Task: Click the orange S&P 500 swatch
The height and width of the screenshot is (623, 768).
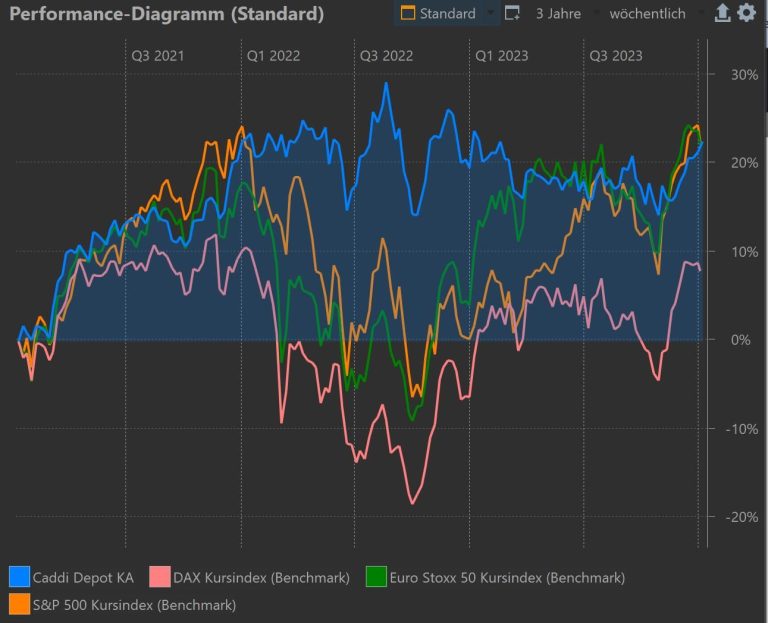Action: pos(20,604)
